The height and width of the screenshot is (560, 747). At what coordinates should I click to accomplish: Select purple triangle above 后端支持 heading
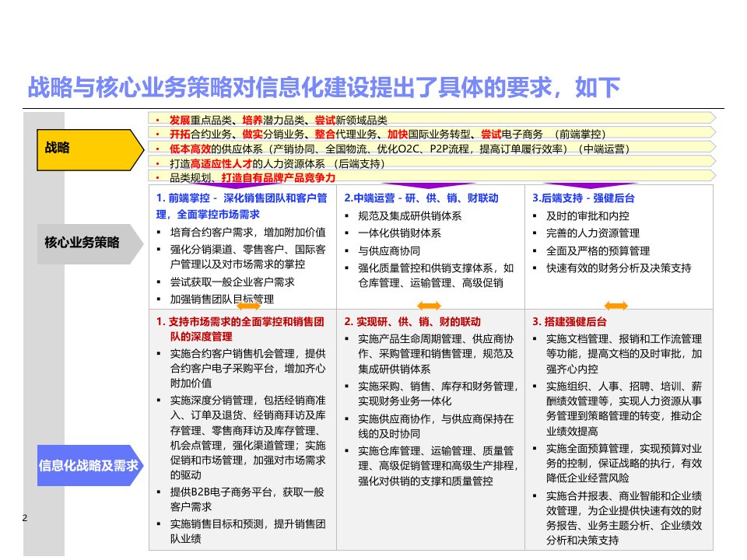[x=591, y=185]
